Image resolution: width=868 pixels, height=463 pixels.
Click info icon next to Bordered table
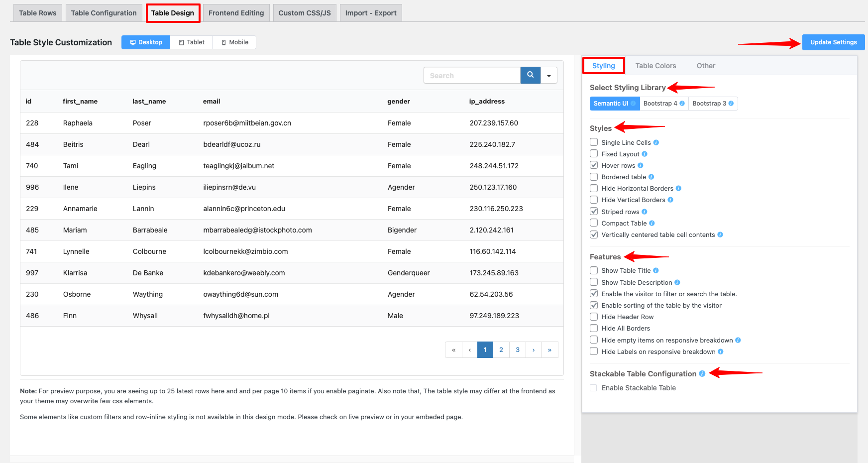click(651, 177)
